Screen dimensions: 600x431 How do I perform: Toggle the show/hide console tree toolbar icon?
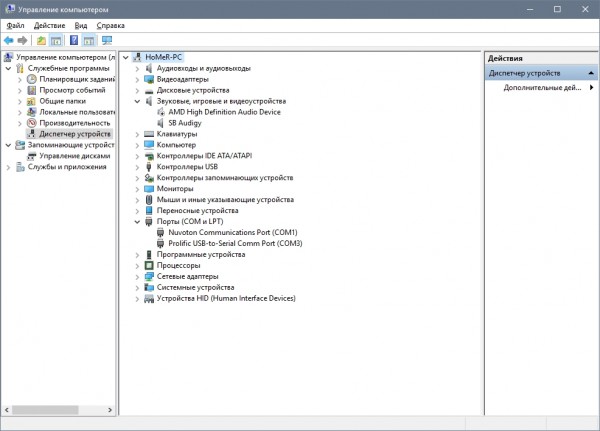(56, 40)
